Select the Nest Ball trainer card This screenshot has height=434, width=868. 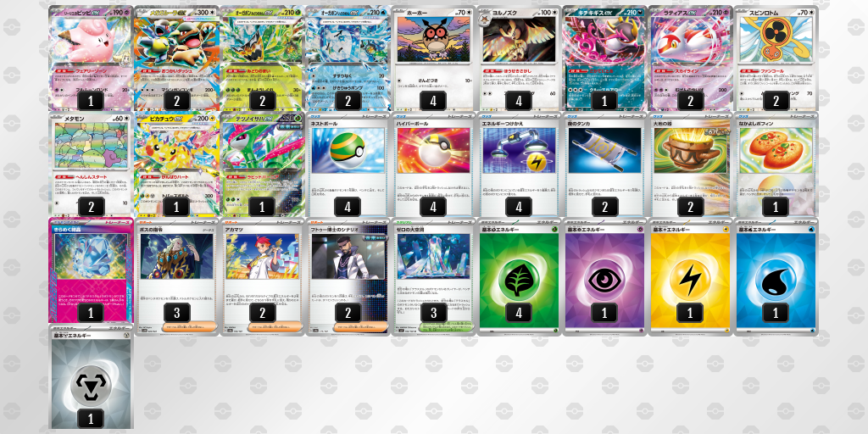pos(348,164)
